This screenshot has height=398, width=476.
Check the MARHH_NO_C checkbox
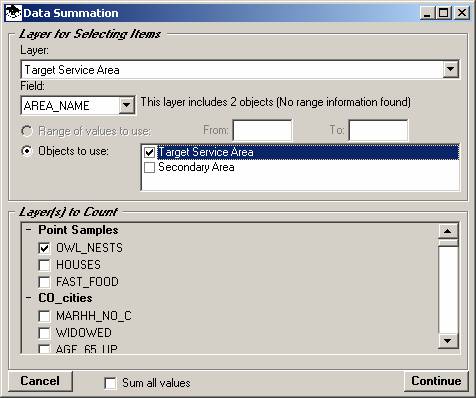click(44, 316)
